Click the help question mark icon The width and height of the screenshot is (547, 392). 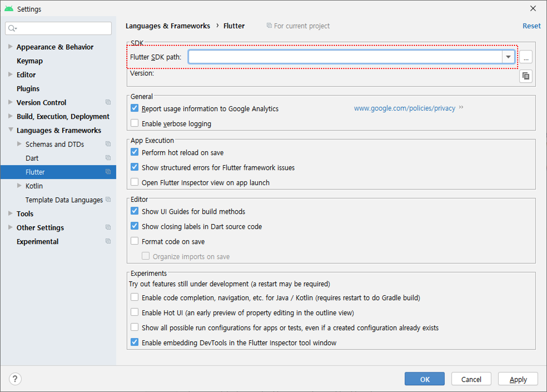coord(15,379)
